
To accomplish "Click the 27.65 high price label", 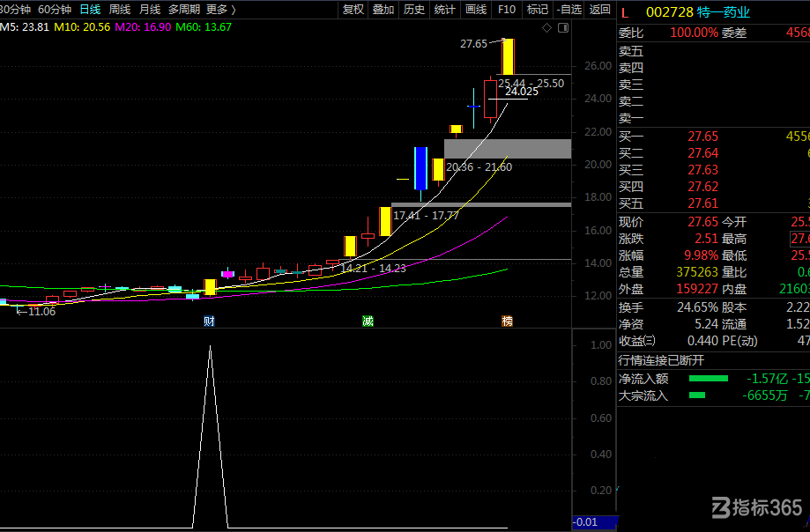I will (x=473, y=44).
